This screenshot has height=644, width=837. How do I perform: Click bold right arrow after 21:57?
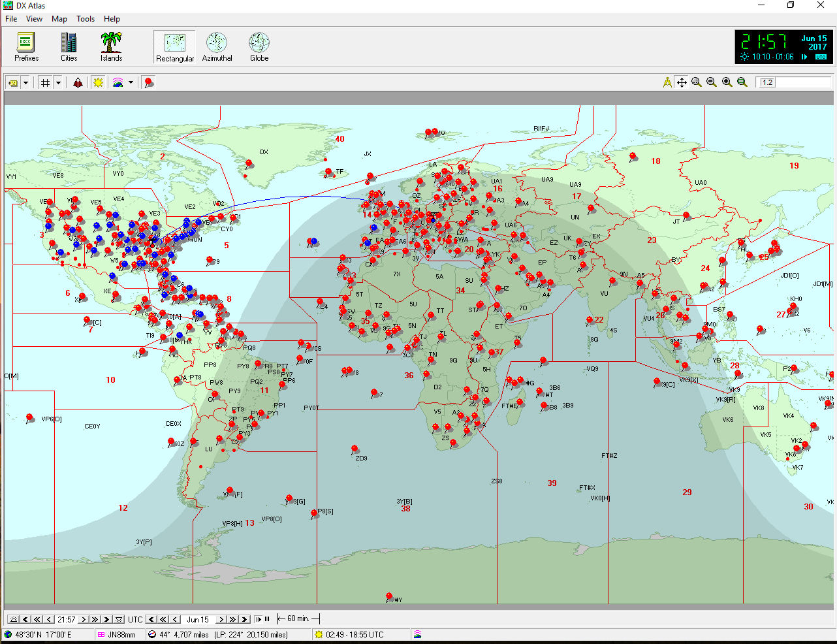click(x=106, y=619)
